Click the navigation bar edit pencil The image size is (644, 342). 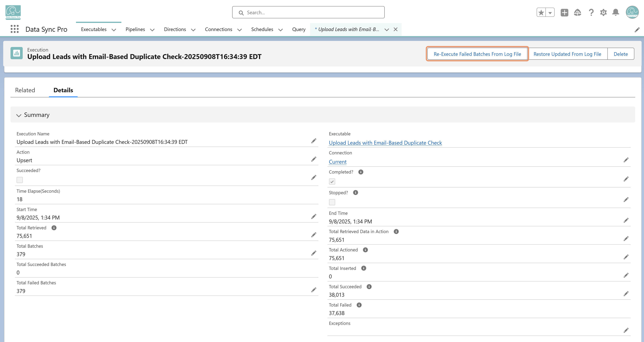click(x=637, y=30)
